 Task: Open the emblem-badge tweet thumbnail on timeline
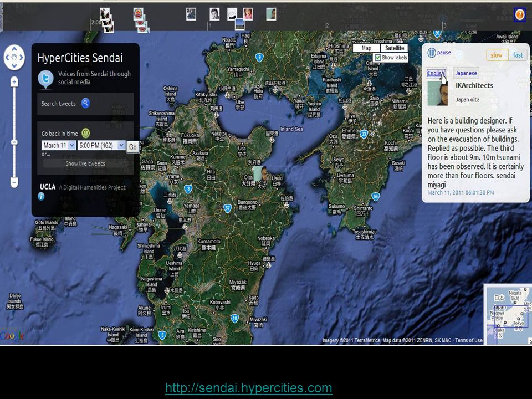tap(138, 14)
